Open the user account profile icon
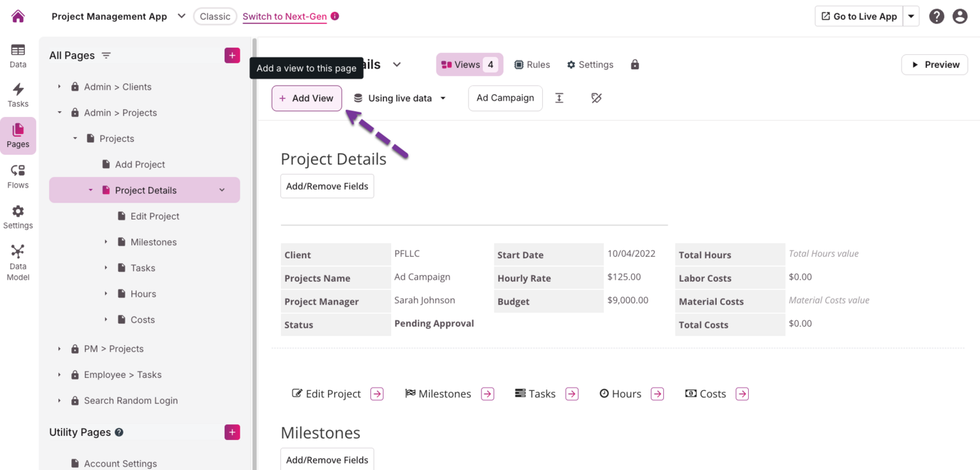This screenshot has width=980, height=470. click(x=959, y=16)
